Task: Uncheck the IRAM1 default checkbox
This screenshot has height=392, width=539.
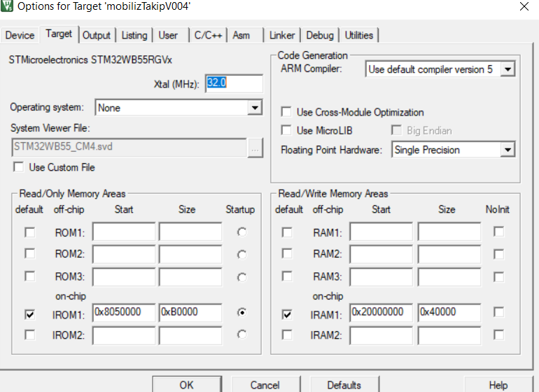Action: coord(287,314)
